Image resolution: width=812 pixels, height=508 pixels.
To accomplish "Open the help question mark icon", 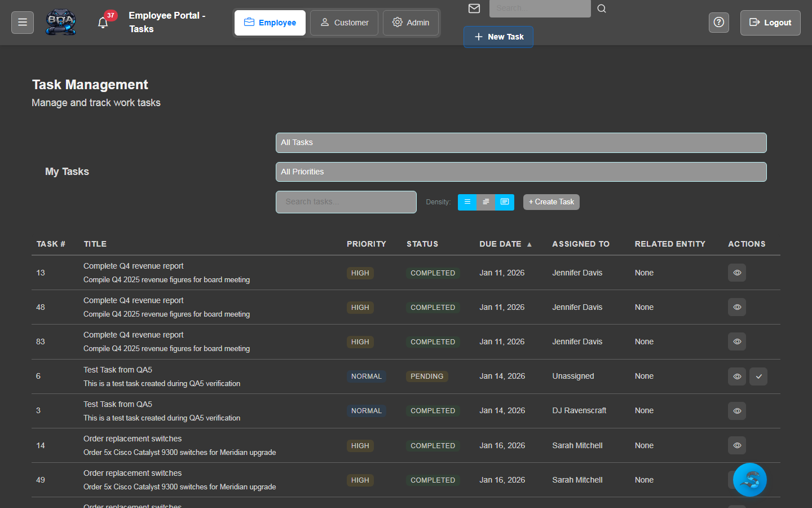I will 718,22.
